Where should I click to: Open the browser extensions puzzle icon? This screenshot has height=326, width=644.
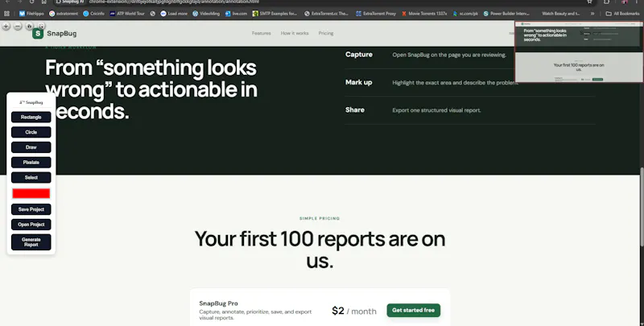click(x=607, y=2)
